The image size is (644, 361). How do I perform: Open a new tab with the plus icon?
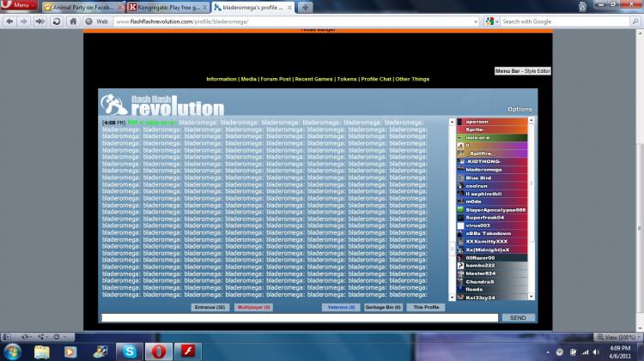tap(305, 8)
